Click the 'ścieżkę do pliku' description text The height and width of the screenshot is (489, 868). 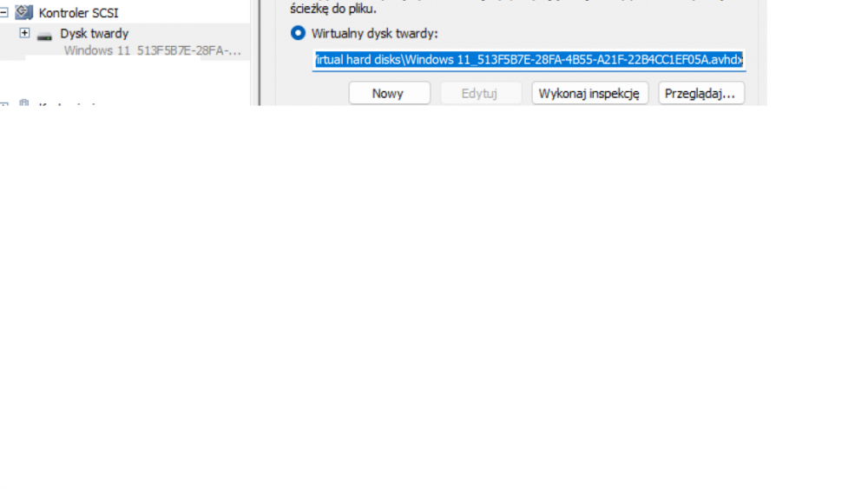click(333, 9)
